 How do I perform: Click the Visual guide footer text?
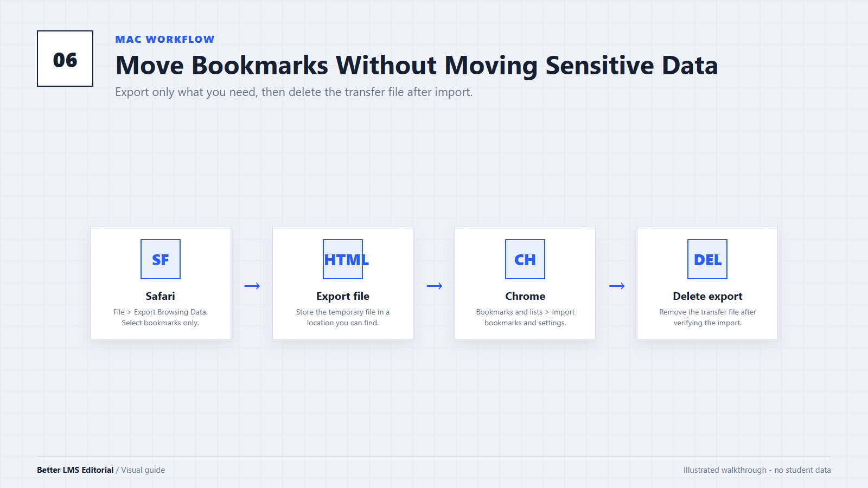pos(143,470)
